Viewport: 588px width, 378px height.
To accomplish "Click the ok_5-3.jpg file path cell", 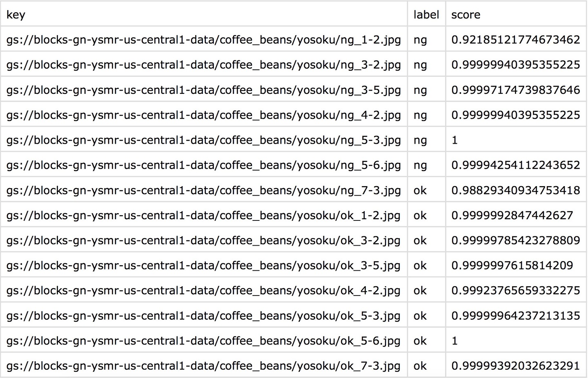I will [x=204, y=316].
